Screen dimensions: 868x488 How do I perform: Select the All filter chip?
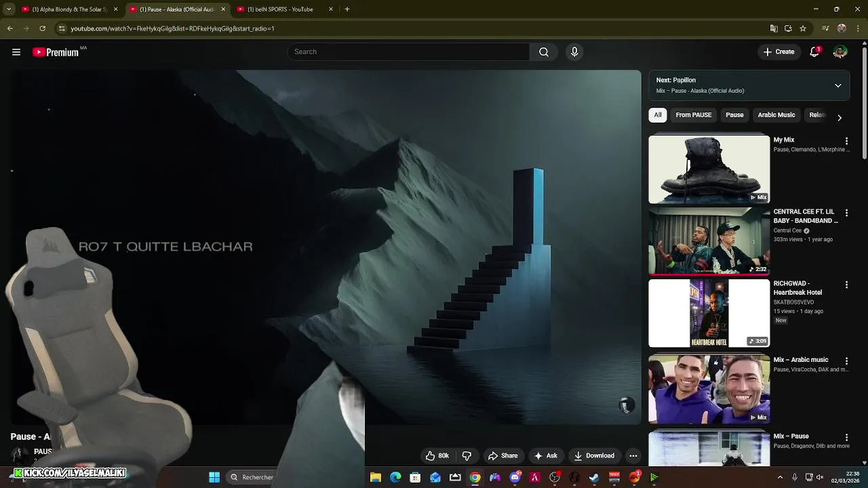(x=658, y=115)
